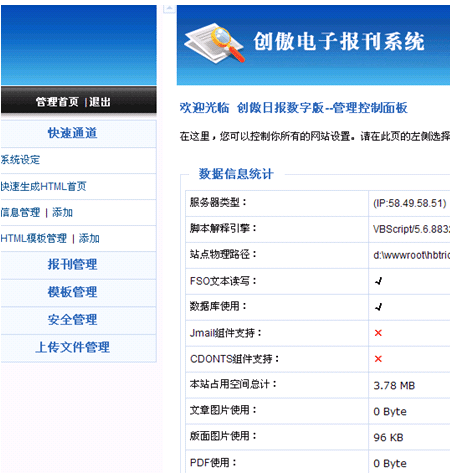Click the FSO文本读写 checkmark icon
This screenshot has height=476, width=450.
[x=378, y=281]
